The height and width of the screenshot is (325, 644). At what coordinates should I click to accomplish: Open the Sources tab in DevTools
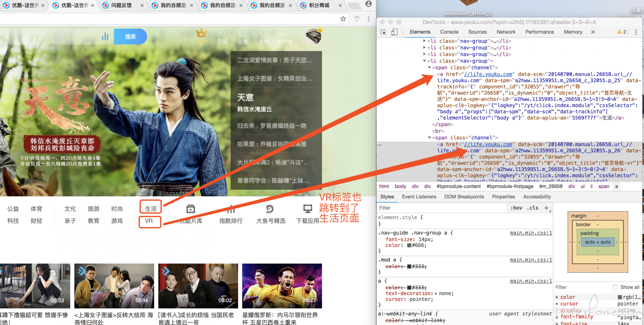tap(477, 32)
